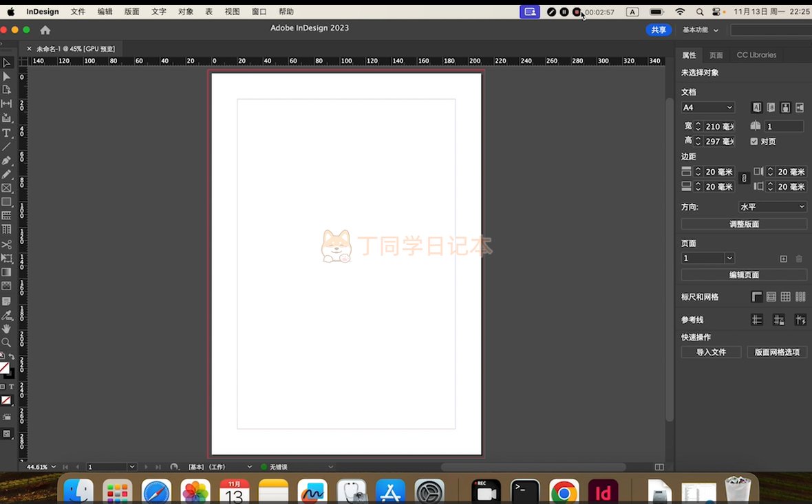Go to InDesign home screen icon
812x504 pixels.
tap(45, 30)
